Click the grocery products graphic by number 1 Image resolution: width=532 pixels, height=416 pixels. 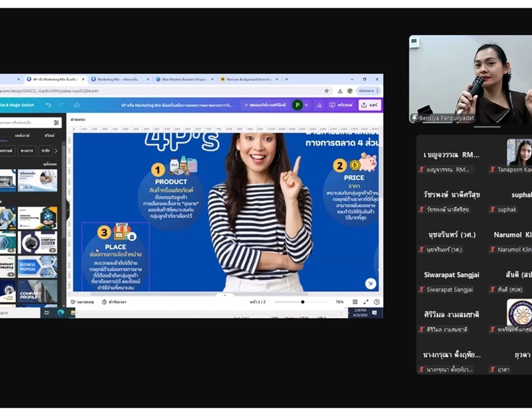coord(183,166)
